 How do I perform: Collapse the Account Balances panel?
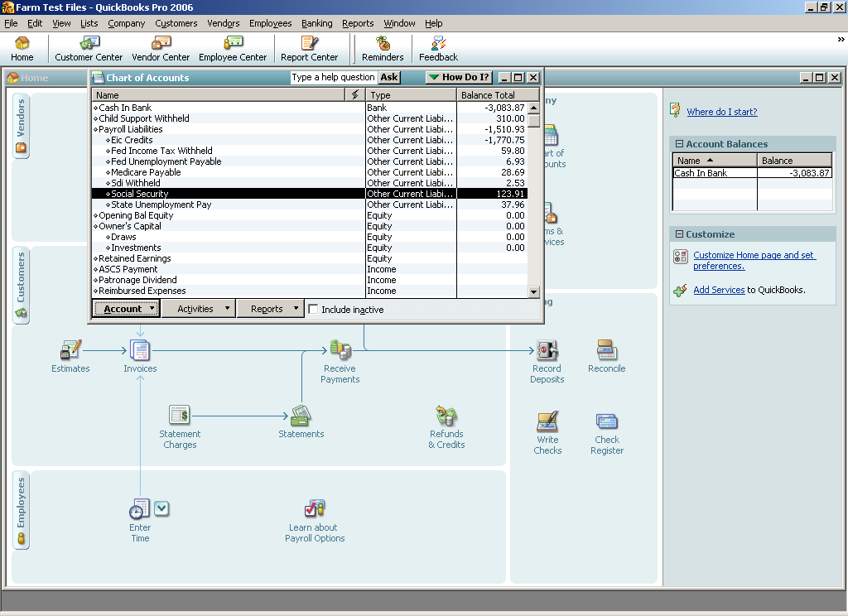[679, 144]
